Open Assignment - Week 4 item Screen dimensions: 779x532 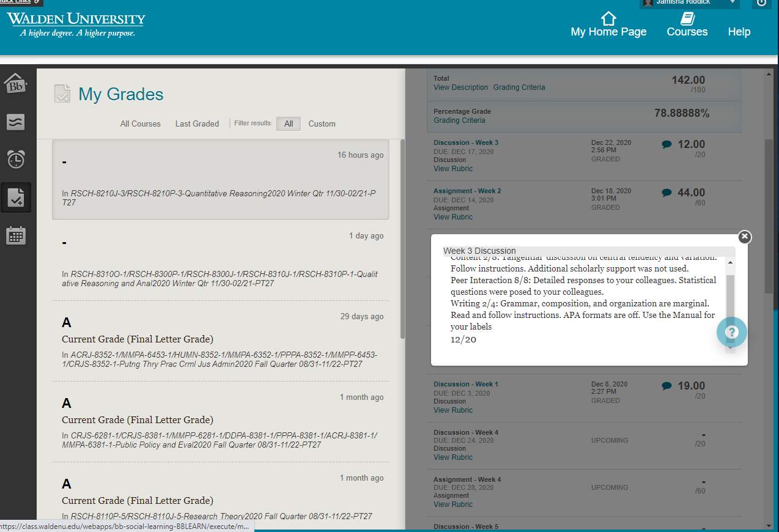(467, 479)
